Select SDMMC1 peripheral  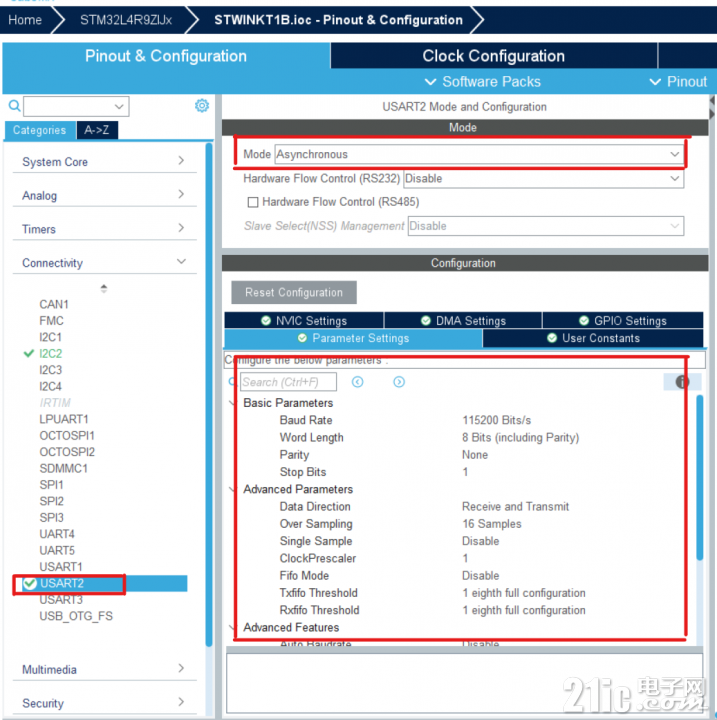[x=63, y=468]
